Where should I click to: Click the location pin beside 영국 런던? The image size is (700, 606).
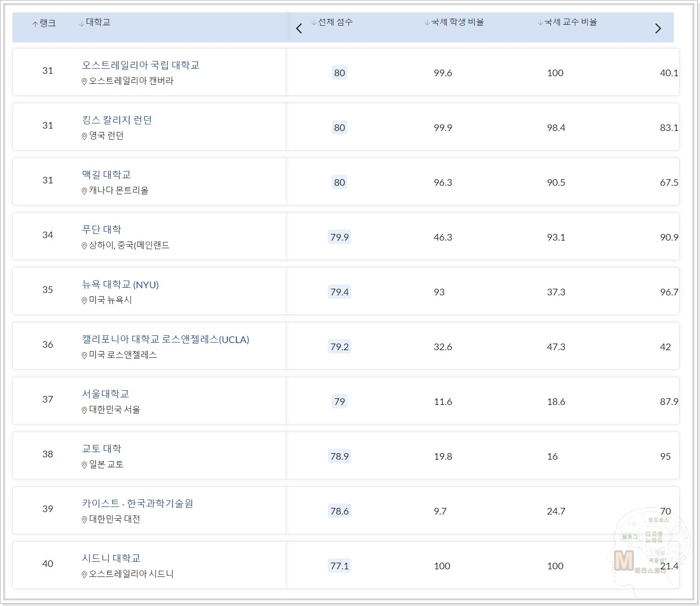(x=84, y=136)
